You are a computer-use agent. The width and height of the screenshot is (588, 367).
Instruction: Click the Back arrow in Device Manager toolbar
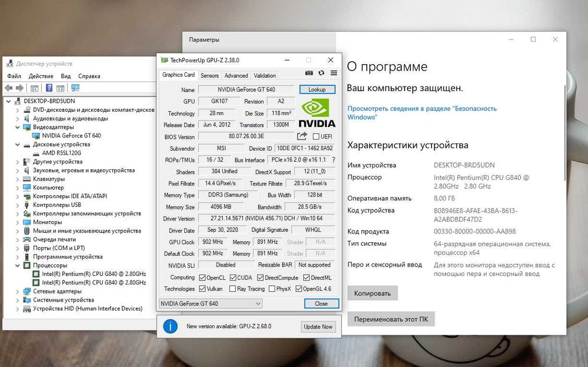click(9, 88)
